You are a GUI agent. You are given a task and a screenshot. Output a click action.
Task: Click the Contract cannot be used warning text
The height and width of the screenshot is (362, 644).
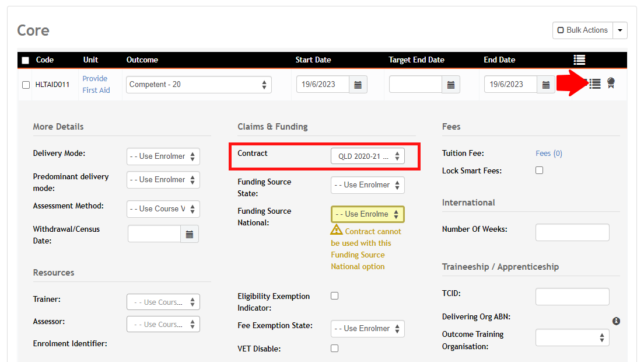(366, 249)
